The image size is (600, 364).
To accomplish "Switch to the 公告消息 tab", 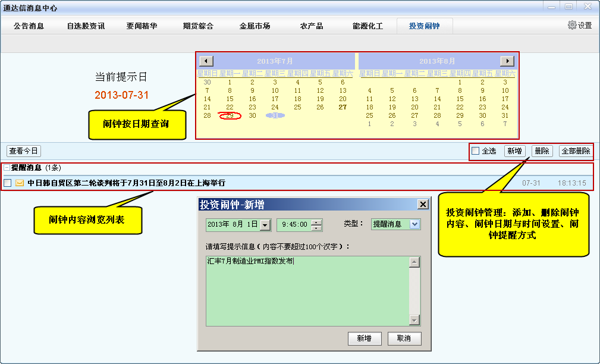I will pyautogui.click(x=29, y=26).
